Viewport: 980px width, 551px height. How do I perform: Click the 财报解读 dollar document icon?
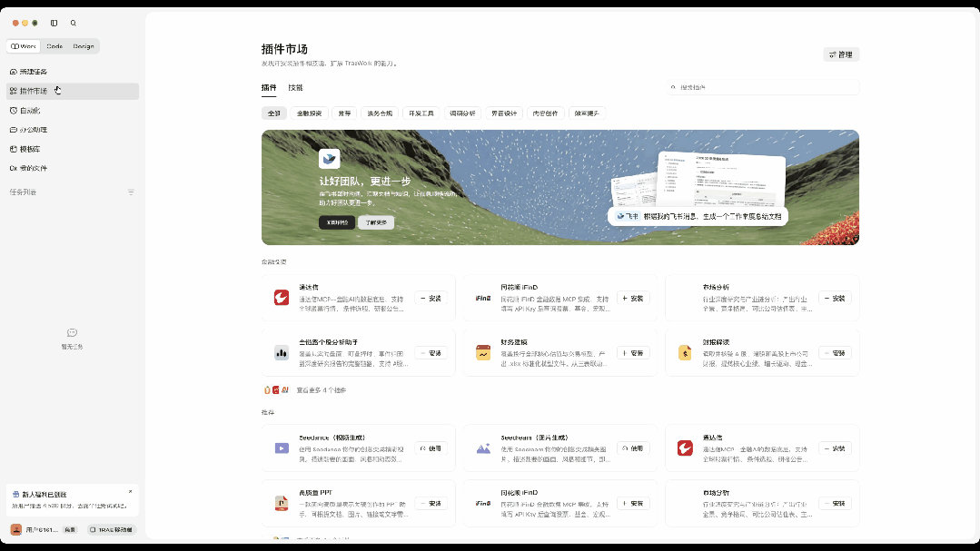[685, 353]
